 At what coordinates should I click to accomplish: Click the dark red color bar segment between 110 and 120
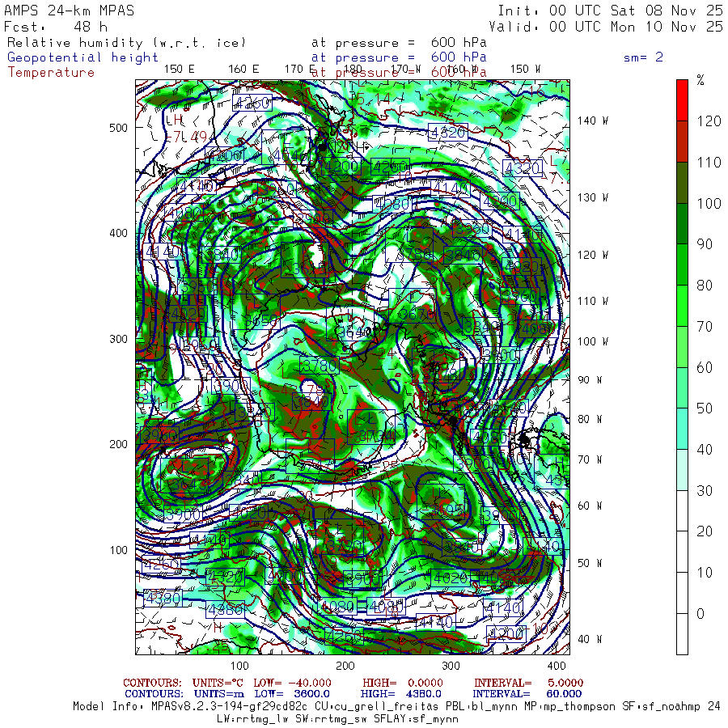(x=682, y=142)
